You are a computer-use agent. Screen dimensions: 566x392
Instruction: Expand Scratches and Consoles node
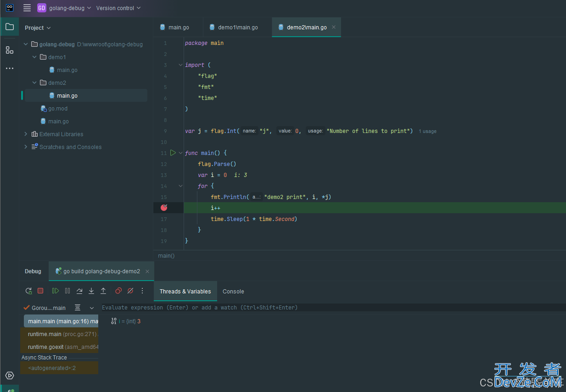click(x=26, y=147)
